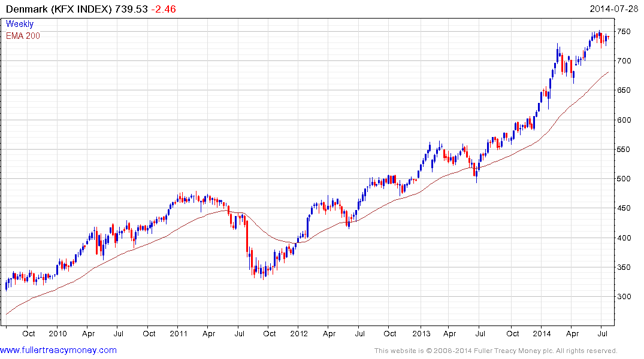The image size is (644, 359).
Task: Click the 2014 year axis label
Action: point(542,333)
